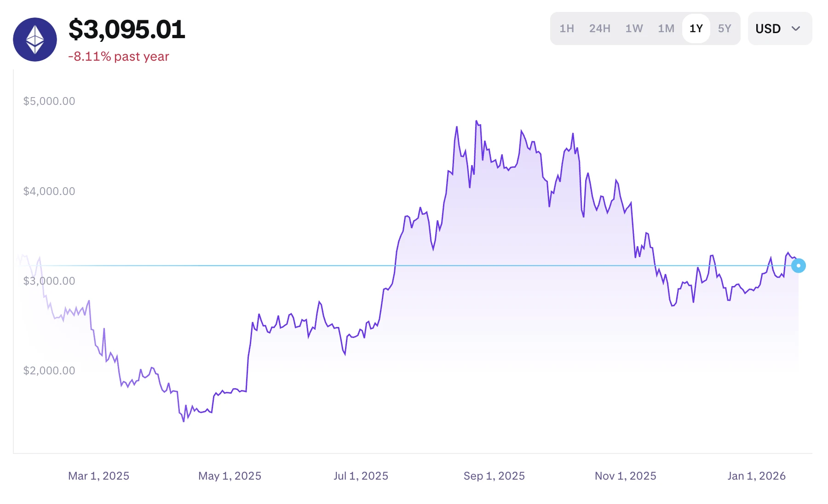Expand the chevron next to USD
The height and width of the screenshot is (504, 828).
[x=796, y=29]
